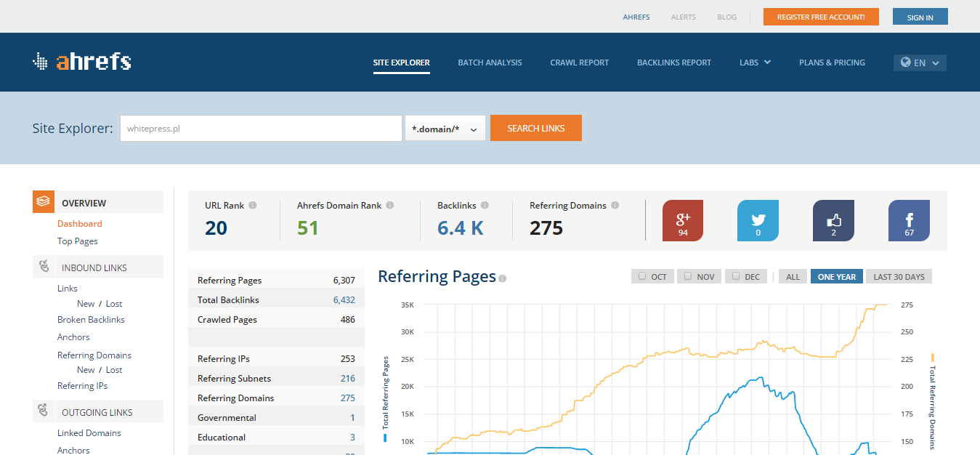
Task: Click the Facebook likes thumbs-up tile
Action: click(833, 220)
